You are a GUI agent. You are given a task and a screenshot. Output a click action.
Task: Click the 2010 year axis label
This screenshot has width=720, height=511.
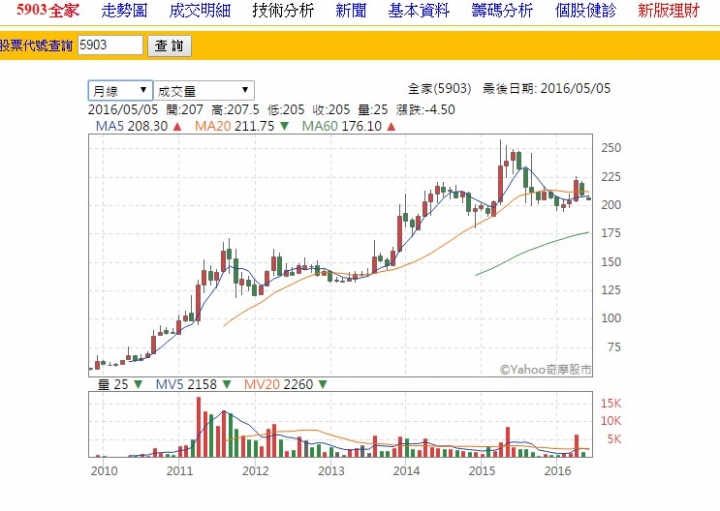[104, 471]
